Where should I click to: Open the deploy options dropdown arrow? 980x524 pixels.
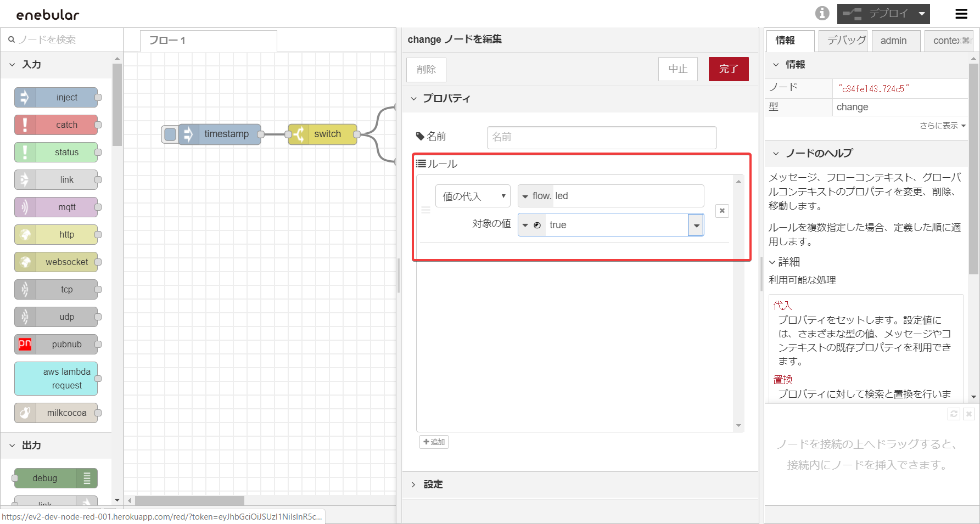tap(922, 14)
